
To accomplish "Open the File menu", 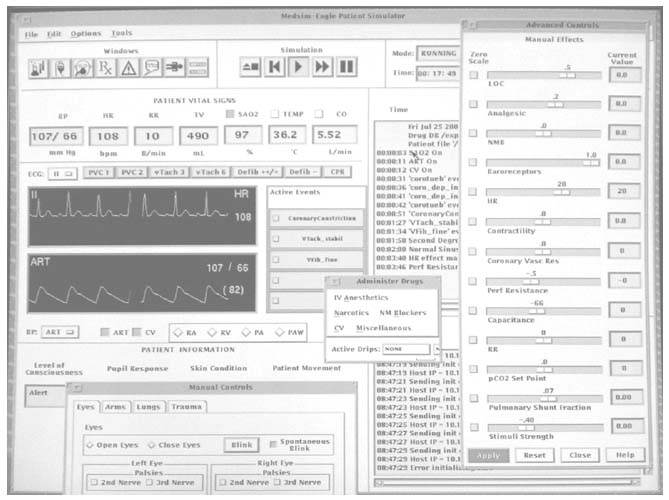I will (x=31, y=34).
